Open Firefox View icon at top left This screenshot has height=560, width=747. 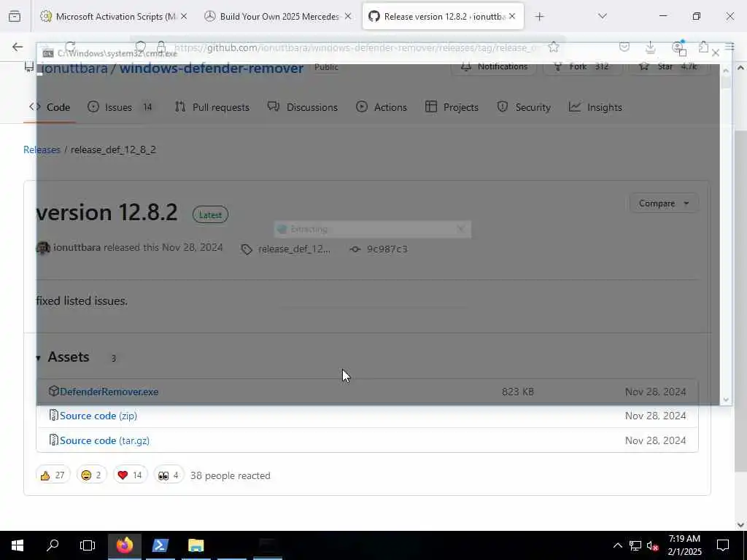[x=15, y=17]
